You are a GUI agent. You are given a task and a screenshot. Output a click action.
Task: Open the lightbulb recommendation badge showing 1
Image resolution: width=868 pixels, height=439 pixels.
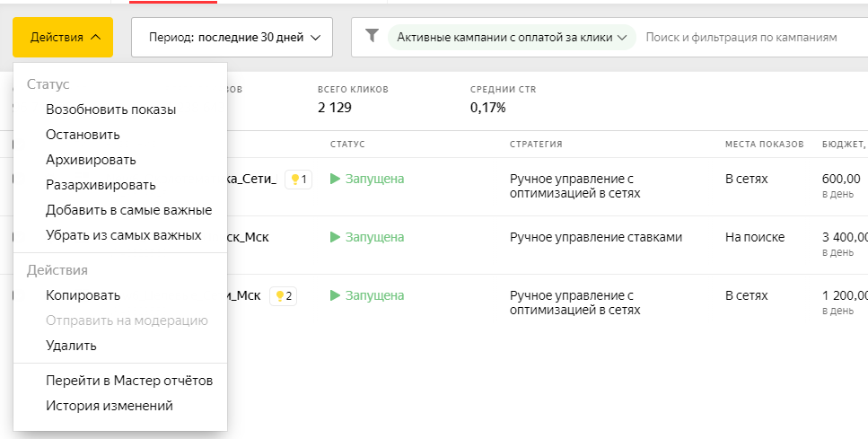coord(298,180)
